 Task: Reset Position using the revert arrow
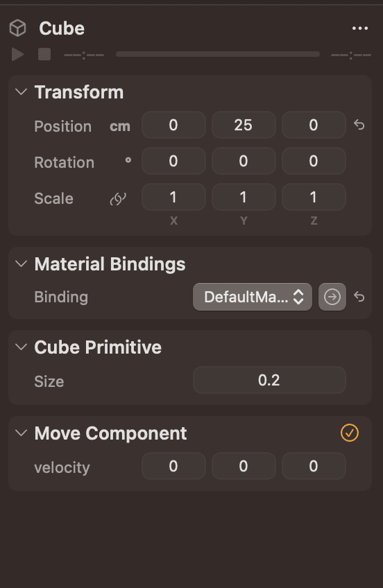359,125
